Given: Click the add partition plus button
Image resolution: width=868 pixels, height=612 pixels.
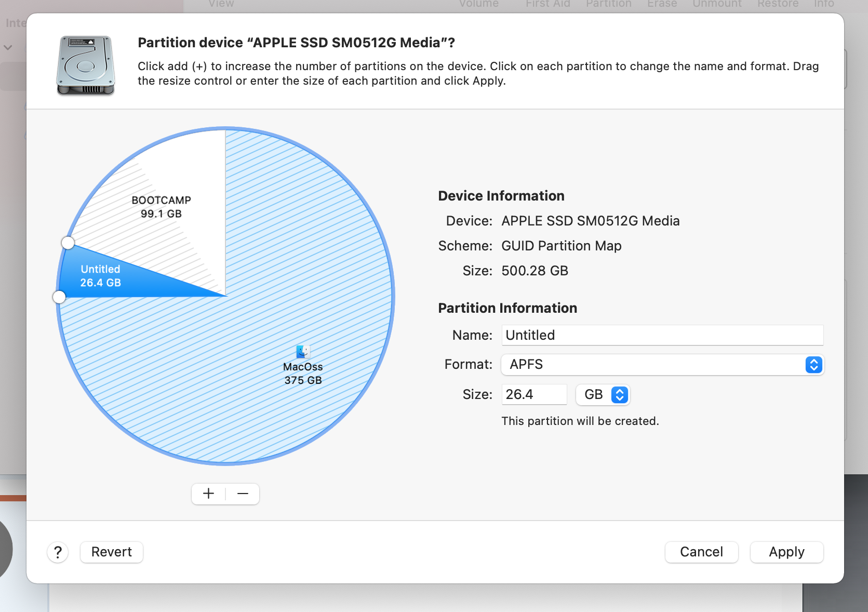Looking at the screenshot, I should coord(208,494).
